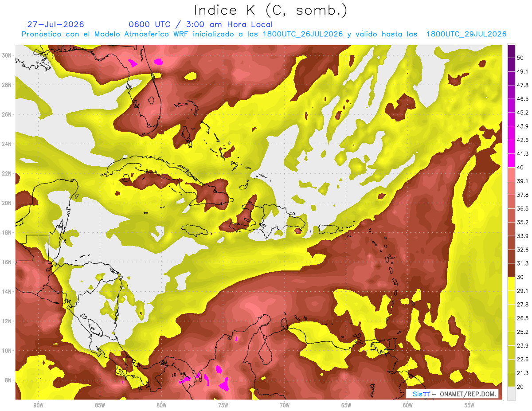Viewport: 532px width, 411px height.
Task: Click the colorbar value "21.3"
Action: click(x=523, y=373)
